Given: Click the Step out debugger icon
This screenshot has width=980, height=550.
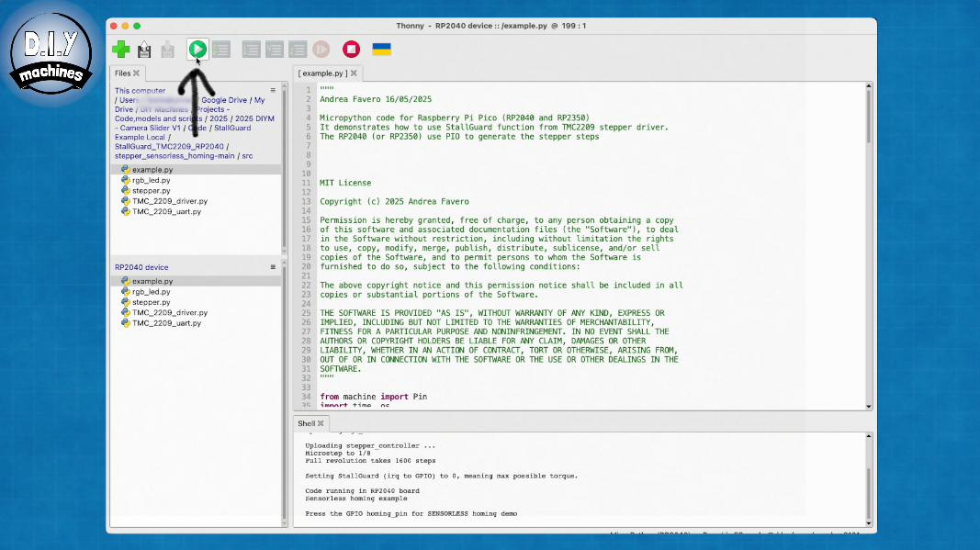Looking at the screenshot, I should point(297,50).
